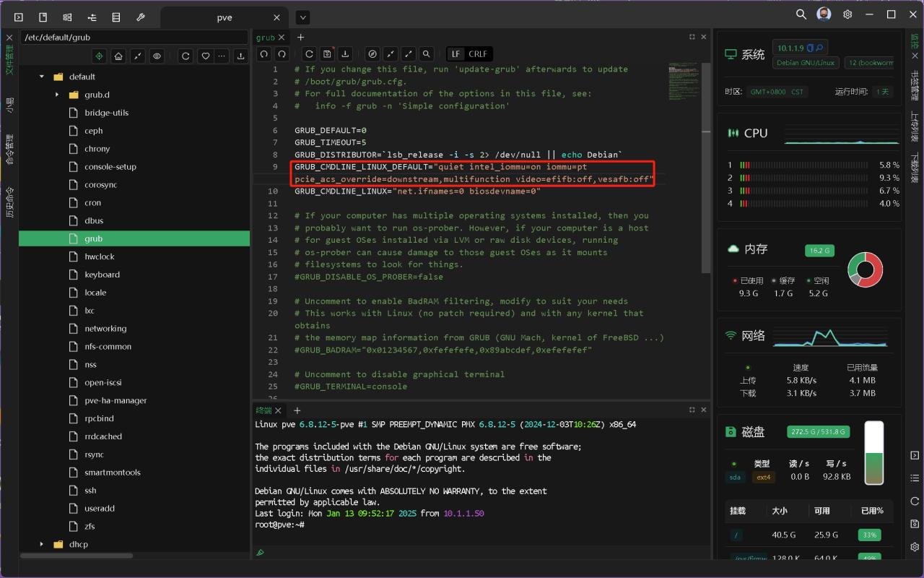Toggle hidden files with the eye icon

coord(156,56)
